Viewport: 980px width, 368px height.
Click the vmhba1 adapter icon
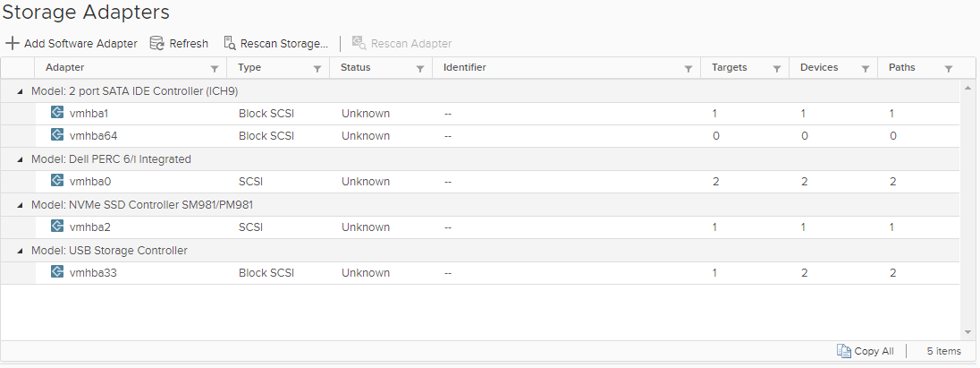tap(57, 114)
